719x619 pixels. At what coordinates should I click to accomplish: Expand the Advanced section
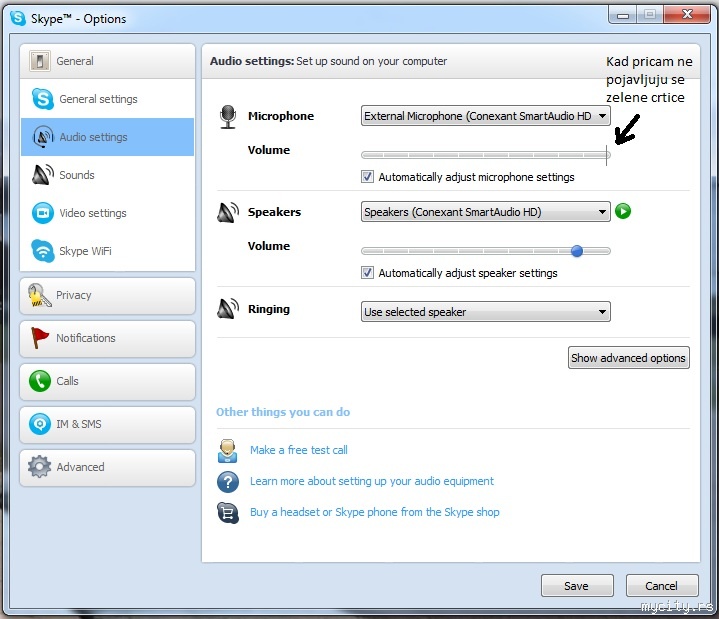[108, 468]
